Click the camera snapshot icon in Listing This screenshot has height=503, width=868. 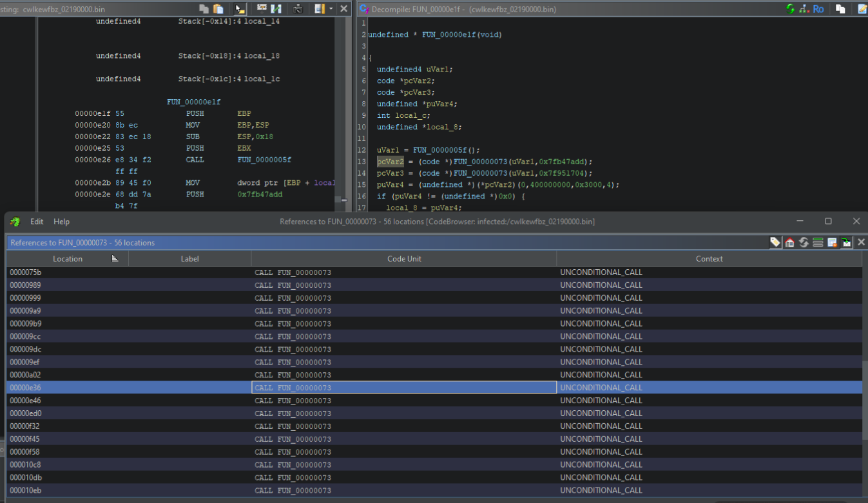pyautogui.click(x=298, y=9)
